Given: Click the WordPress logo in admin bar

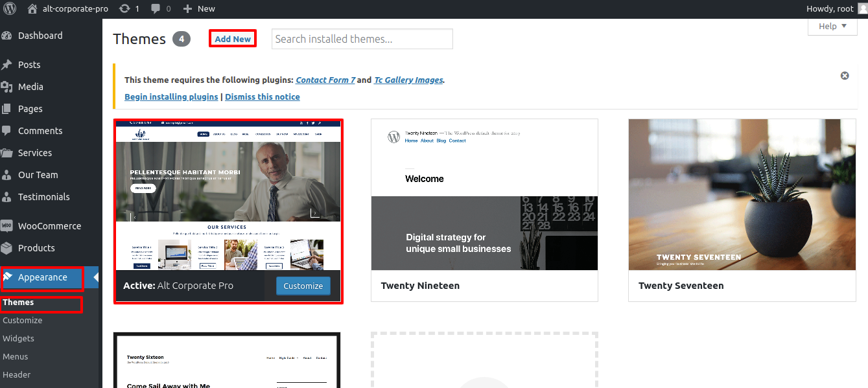Looking at the screenshot, I should click(9, 9).
